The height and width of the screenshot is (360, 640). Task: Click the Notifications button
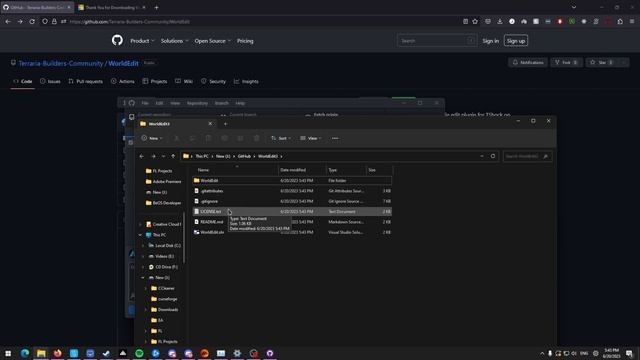point(528,62)
